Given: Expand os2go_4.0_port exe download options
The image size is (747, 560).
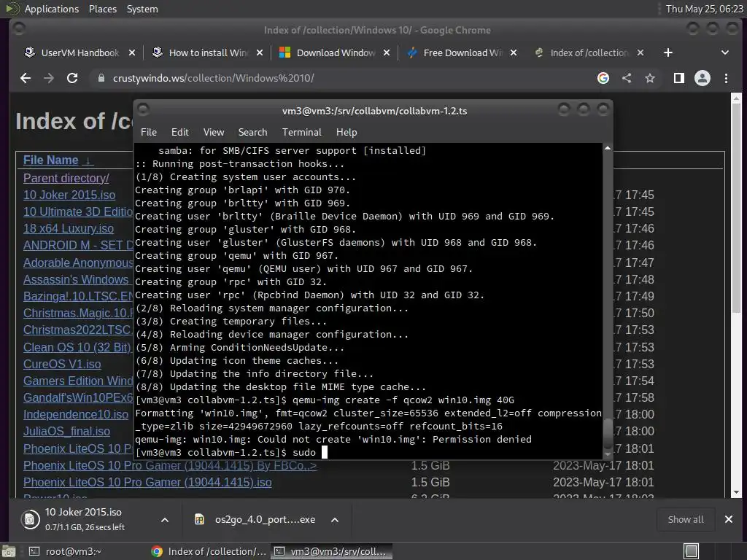Looking at the screenshot, I should pyautogui.click(x=335, y=520).
